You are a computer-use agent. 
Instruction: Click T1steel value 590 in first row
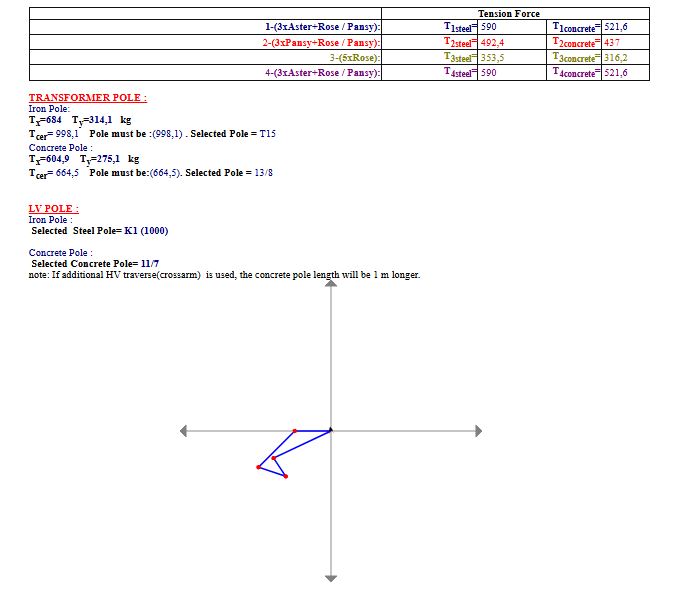tap(489, 27)
